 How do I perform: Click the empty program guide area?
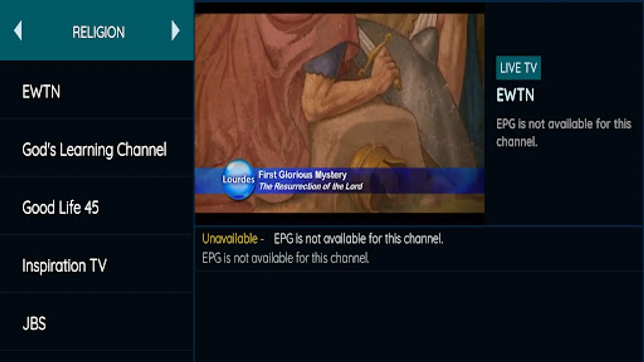(419, 317)
